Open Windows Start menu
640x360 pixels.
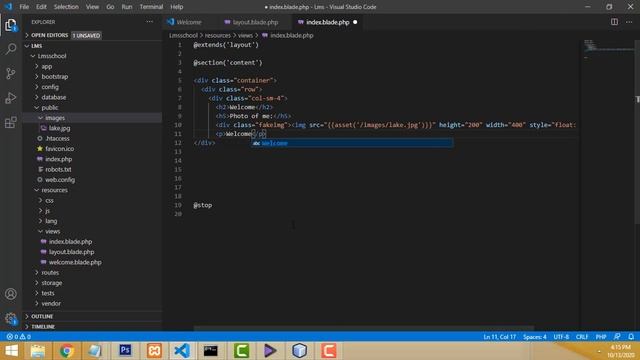[11, 351]
